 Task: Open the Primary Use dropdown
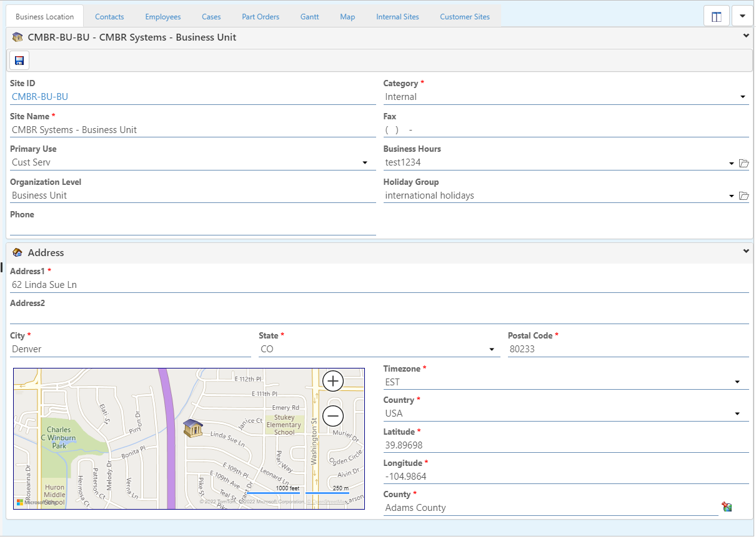tap(365, 163)
